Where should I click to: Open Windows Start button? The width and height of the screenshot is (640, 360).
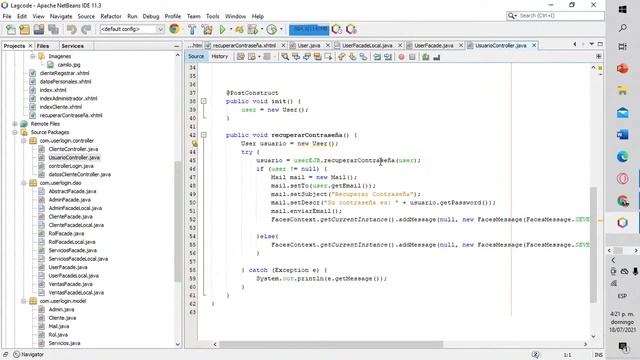point(622,9)
